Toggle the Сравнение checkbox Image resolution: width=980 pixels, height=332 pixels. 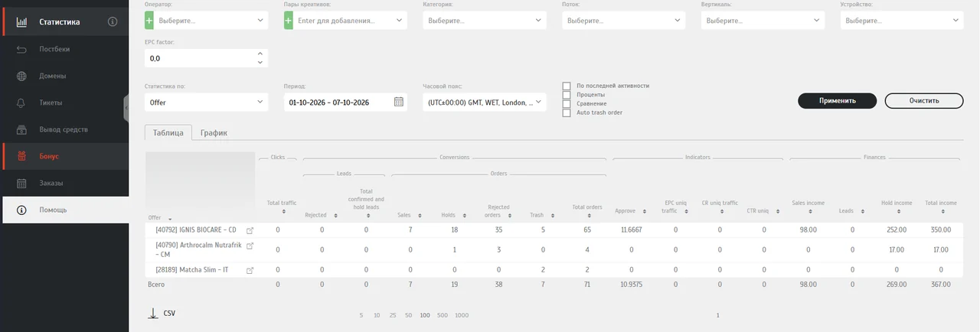tap(567, 103)
